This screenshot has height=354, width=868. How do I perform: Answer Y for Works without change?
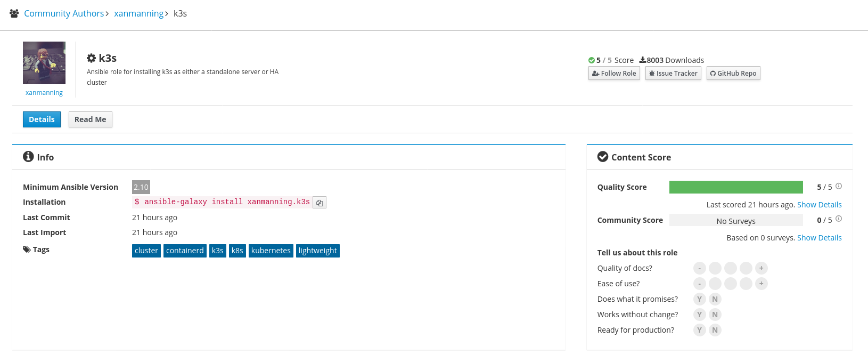(700, 315)
